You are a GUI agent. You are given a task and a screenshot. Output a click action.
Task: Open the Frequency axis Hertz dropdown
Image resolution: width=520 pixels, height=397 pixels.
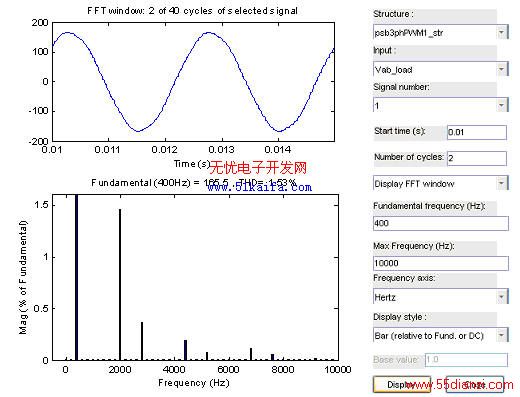[501, 297]
